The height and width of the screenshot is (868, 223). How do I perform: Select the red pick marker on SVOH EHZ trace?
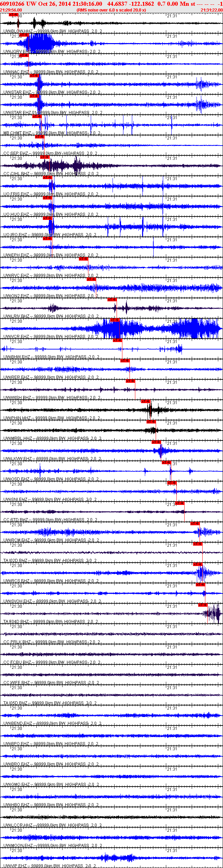[201, 585]
